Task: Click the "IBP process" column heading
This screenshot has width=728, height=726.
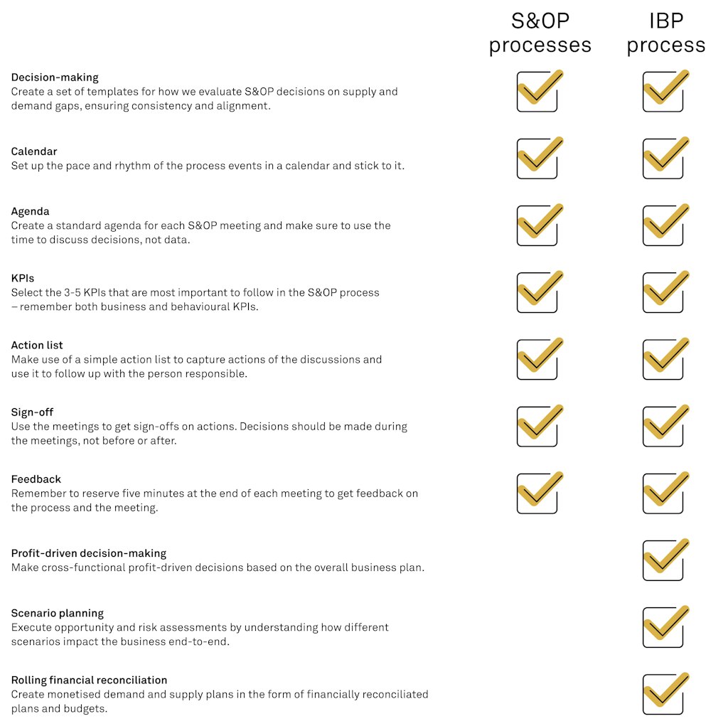Action: tap(666, 33)
